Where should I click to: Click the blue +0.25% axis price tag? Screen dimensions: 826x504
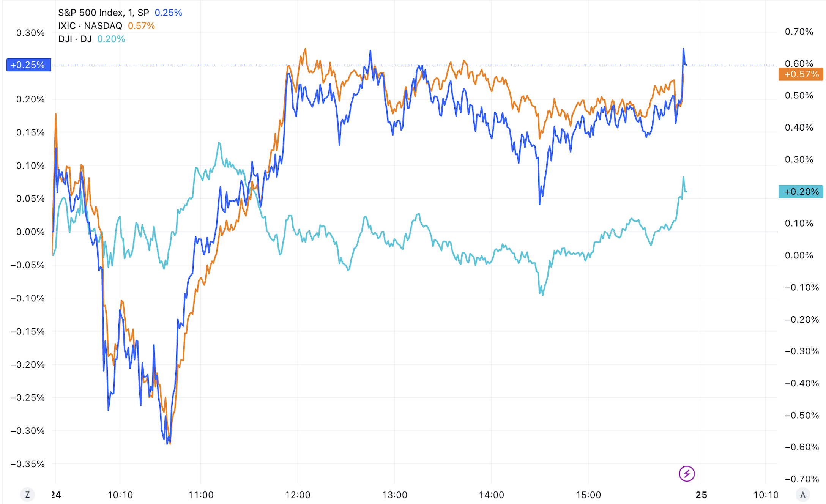tap(28, 65)
